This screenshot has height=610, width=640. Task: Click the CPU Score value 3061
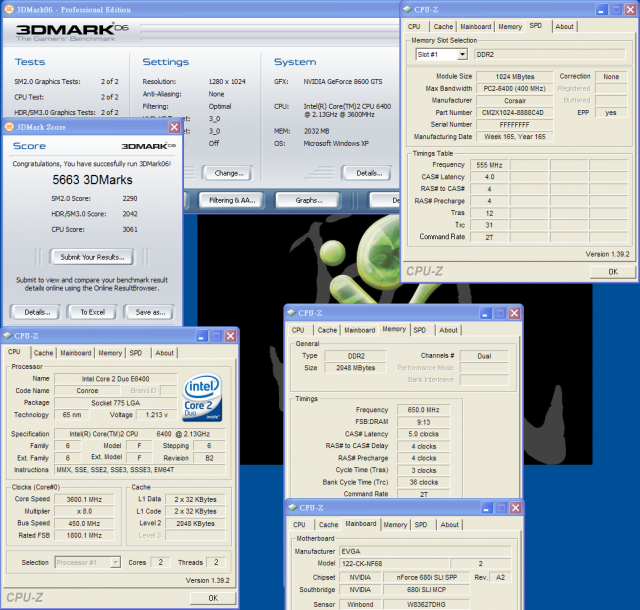coord(130,229)
